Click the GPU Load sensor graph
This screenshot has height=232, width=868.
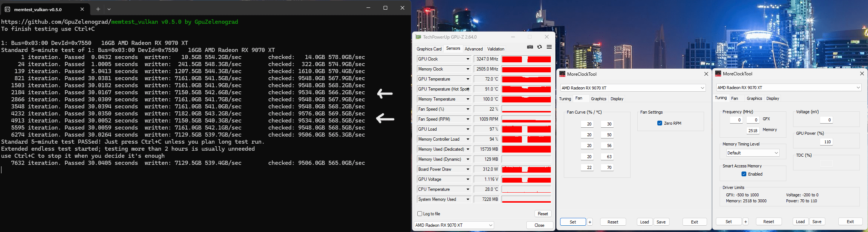pyautogui.click(x=526, y=129)
